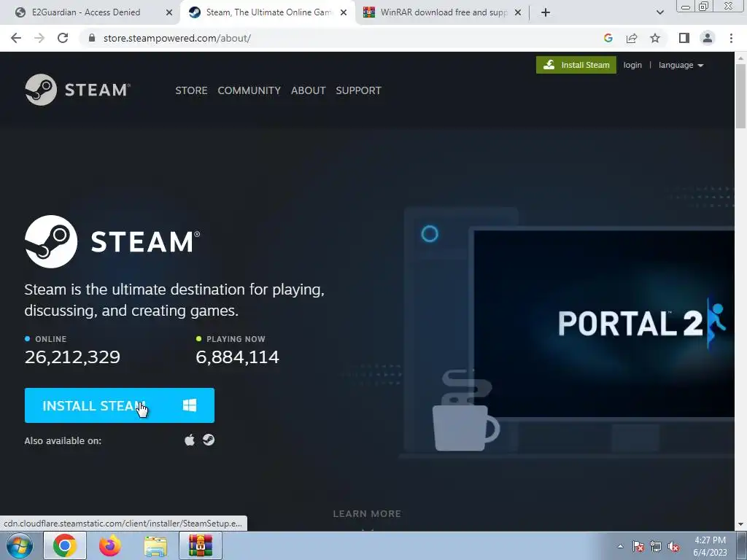Click scrollbar up arrow
747x560 pixels.
click(740, 58)
